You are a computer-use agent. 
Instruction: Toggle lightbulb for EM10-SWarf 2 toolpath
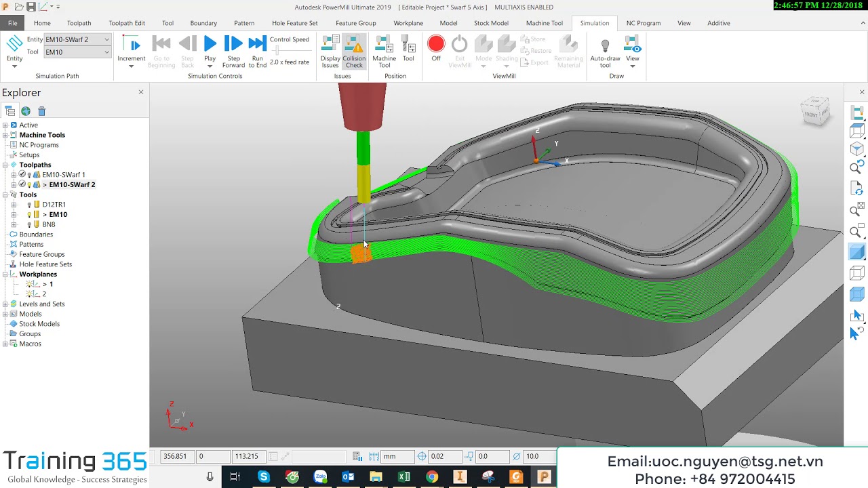click(x=29, y=184)
